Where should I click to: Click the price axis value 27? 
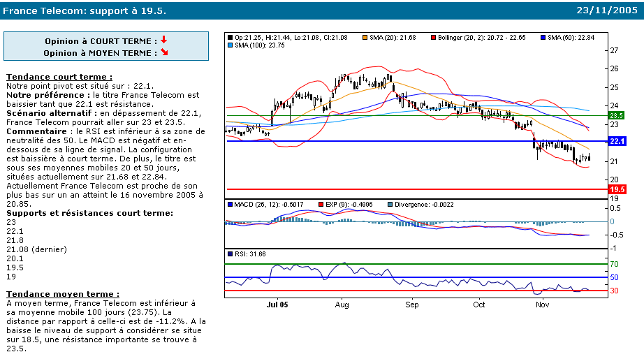point(614,50)
